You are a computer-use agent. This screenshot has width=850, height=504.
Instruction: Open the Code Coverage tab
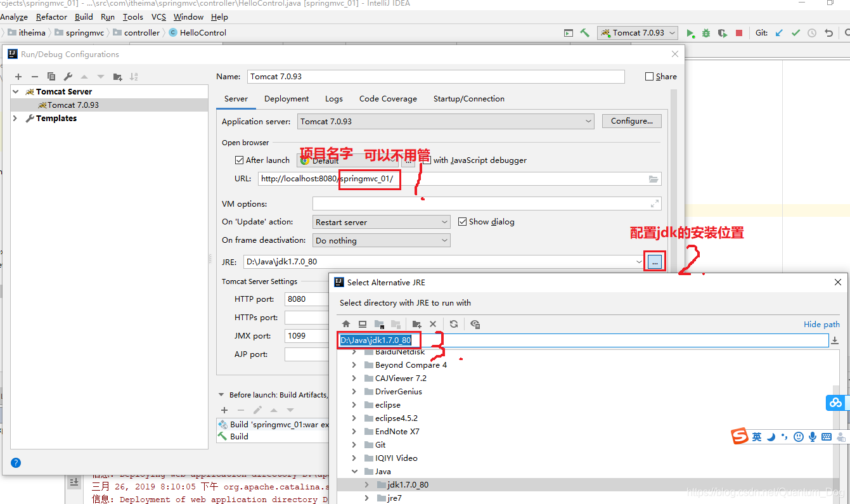pos(388,99)
